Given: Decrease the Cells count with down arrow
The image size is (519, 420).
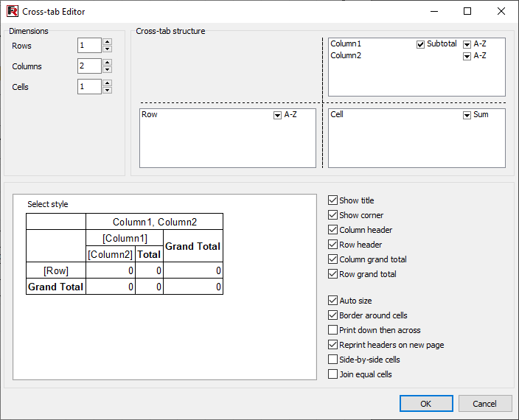Looking at the screenshot, I should [x=107, y=90].
